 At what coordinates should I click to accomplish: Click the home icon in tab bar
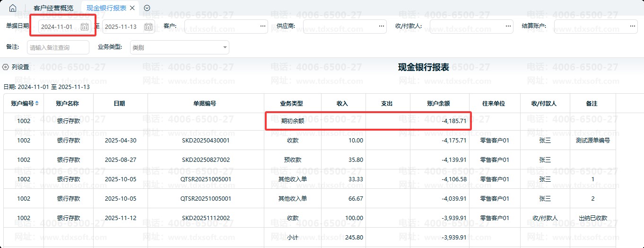pos(13,8)
